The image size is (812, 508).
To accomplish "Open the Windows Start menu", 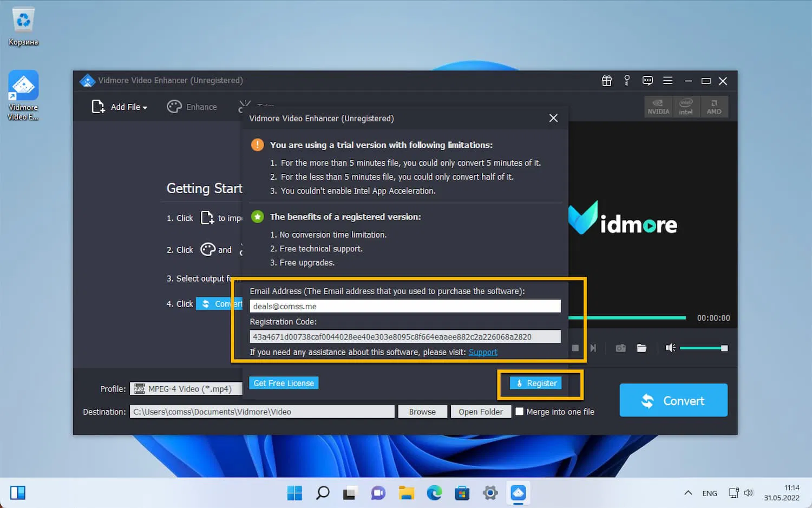I will [294, 493].
